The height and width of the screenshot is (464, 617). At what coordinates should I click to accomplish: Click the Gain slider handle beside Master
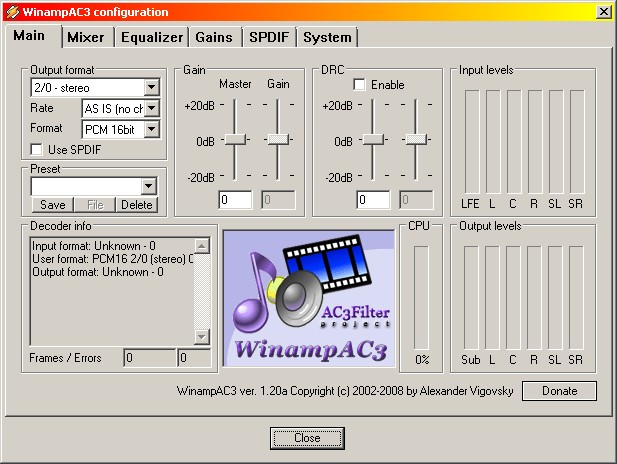[x=278, y=139]
